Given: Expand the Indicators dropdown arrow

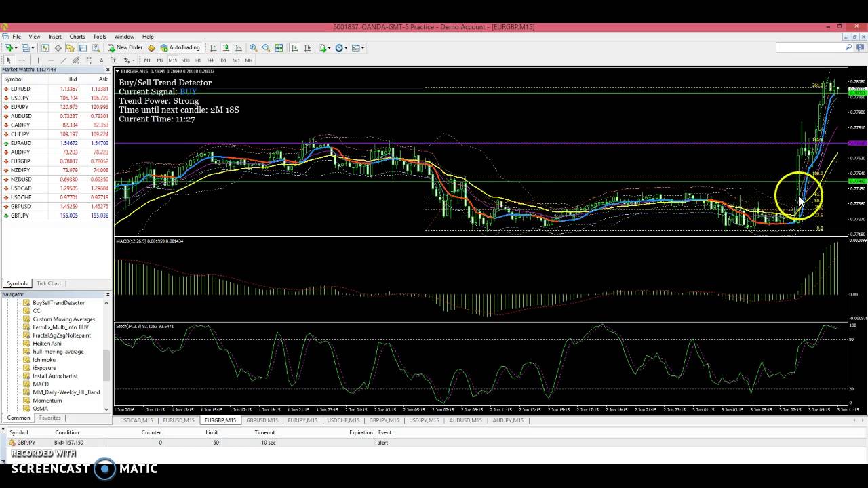Looking at the screenshot, I should tap(330, 48).
